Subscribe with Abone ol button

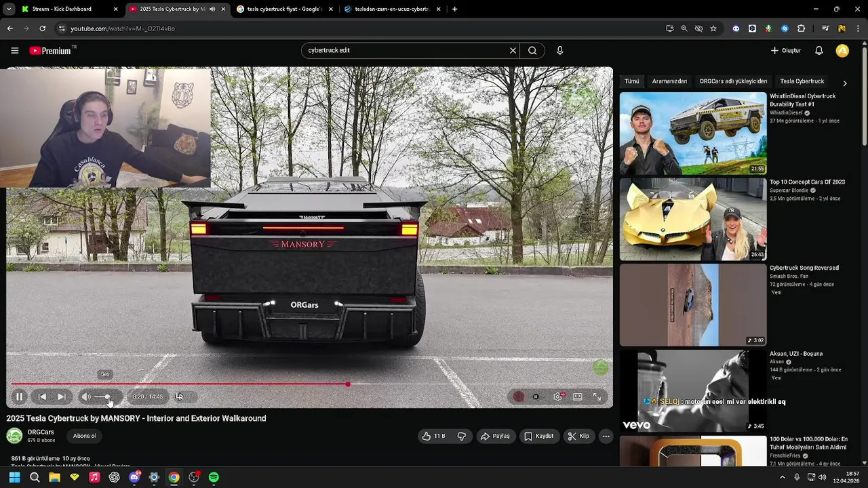tap(84, 436)
